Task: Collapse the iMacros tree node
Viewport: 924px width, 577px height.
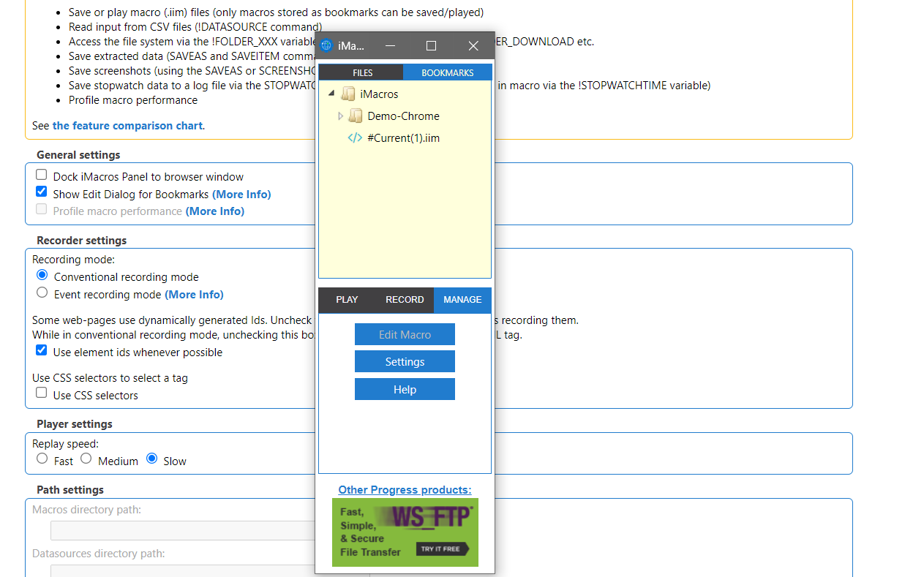Action: point(330,94)
